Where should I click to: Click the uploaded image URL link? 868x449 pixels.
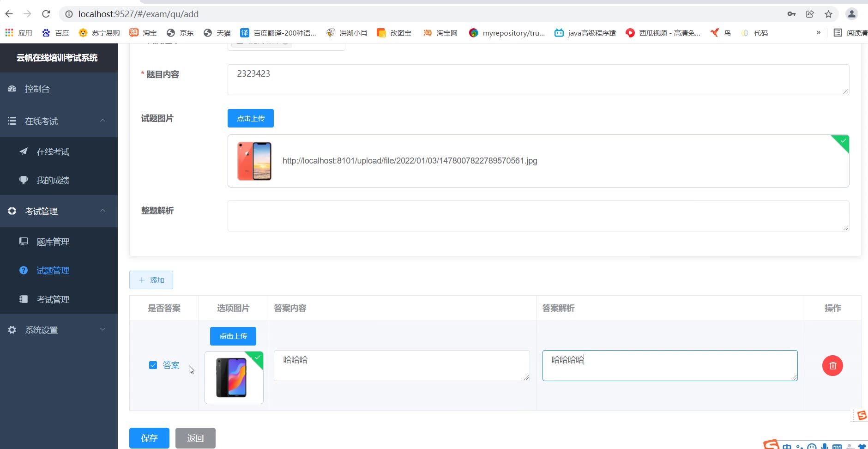tap(410, 161)
